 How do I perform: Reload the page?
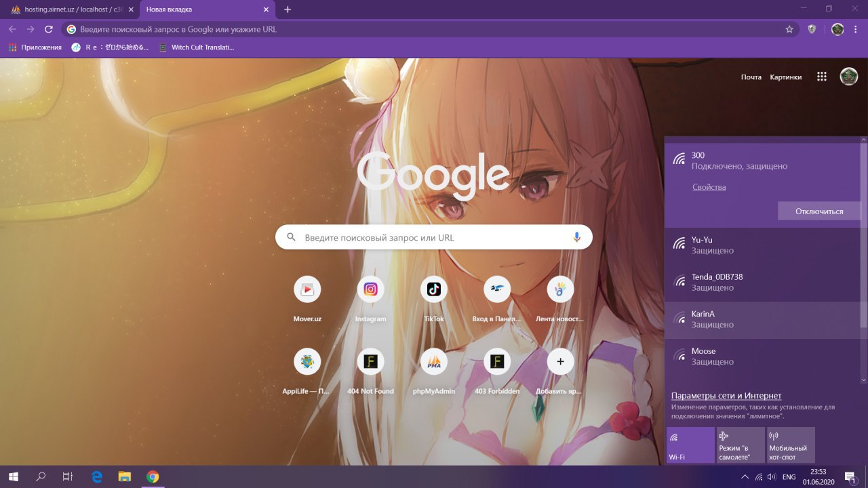point(49,29)
